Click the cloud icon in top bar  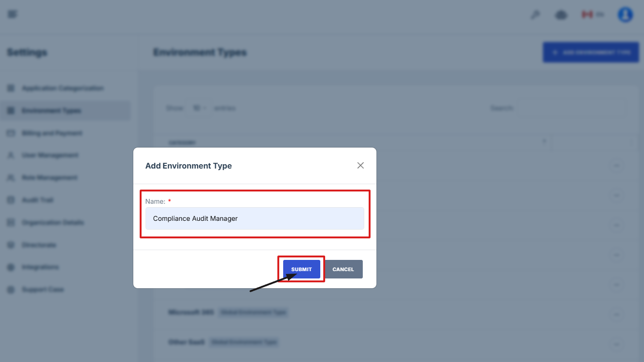[561, 15]
